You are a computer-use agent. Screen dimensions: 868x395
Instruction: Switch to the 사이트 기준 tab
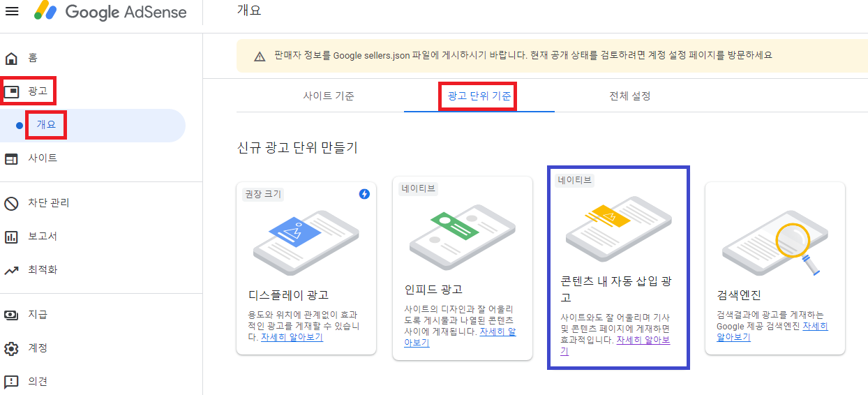coord(329,96)
